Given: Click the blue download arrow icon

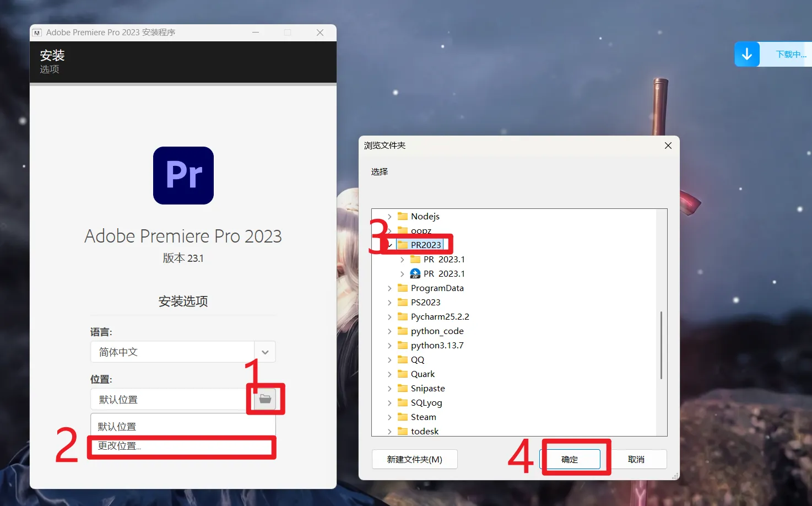Looking at the screenshot, I should pyautogui.click(x=747, y=54).
